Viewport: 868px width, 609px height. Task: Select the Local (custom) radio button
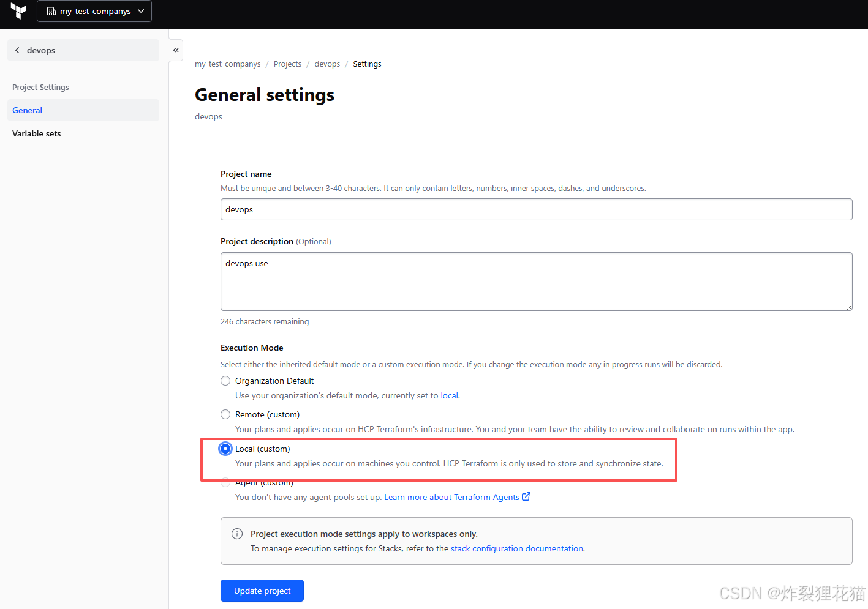pos(225,449)
